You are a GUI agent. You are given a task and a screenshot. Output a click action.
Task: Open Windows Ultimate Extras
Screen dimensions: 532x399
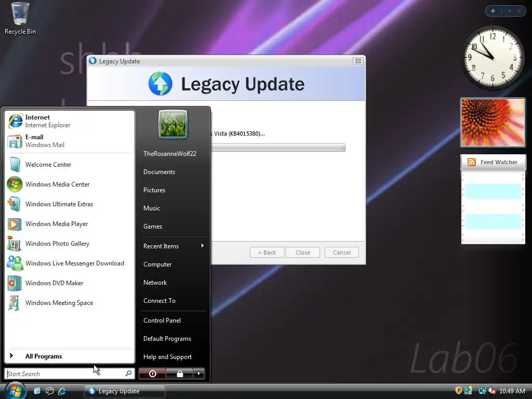click(70, 204)
